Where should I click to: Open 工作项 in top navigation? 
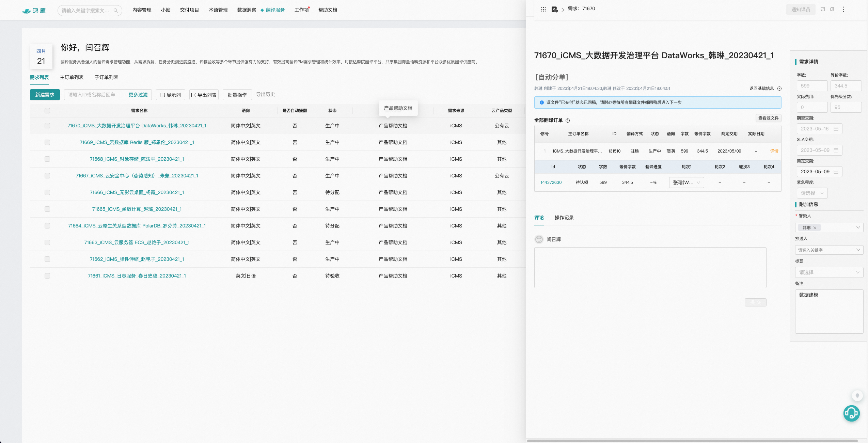click(301, 10)
